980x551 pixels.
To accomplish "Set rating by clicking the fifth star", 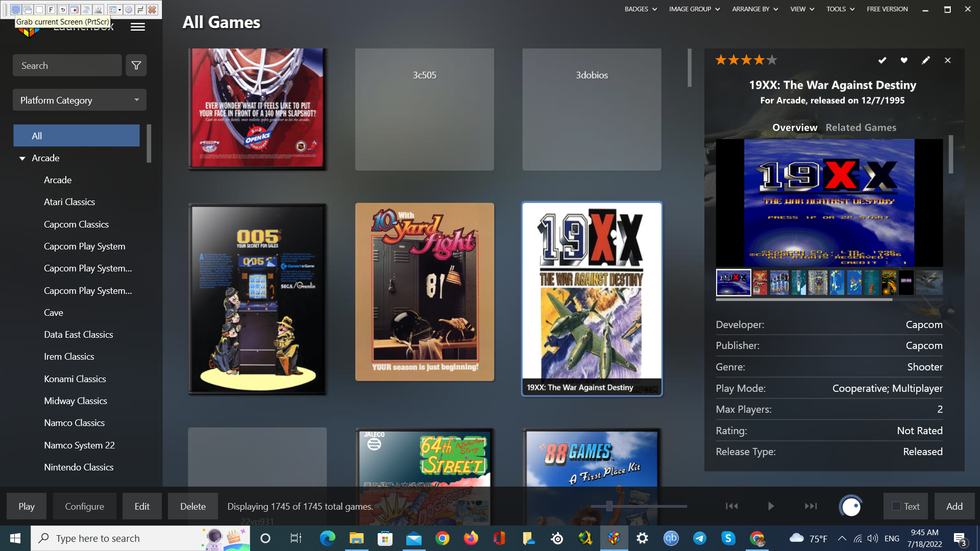I will pos(772,60).
